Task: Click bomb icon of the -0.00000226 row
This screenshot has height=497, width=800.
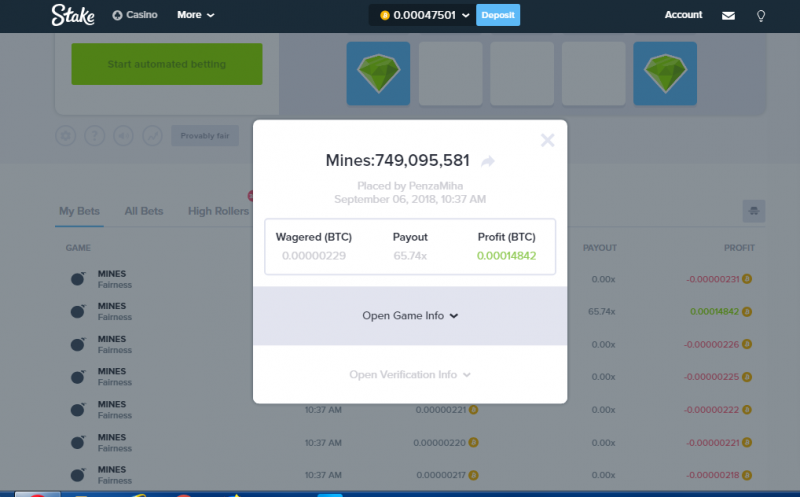Action: pyautogui.click(x=78, y=344)
